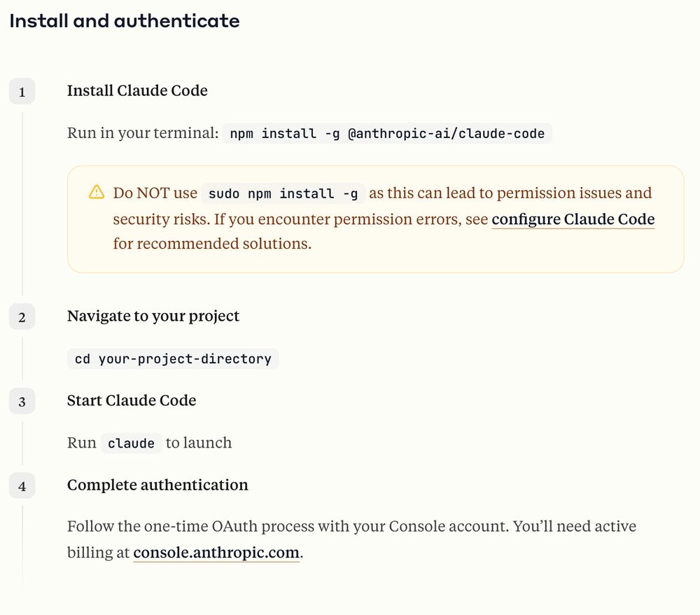Open the "configure Claude Code" link

[x=573, y=219]
